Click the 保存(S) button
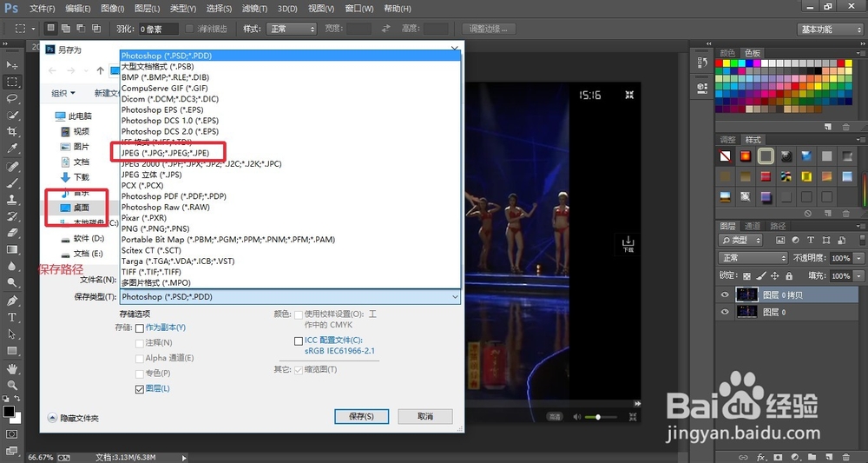 pyautogui.click(x=361, y=416)
